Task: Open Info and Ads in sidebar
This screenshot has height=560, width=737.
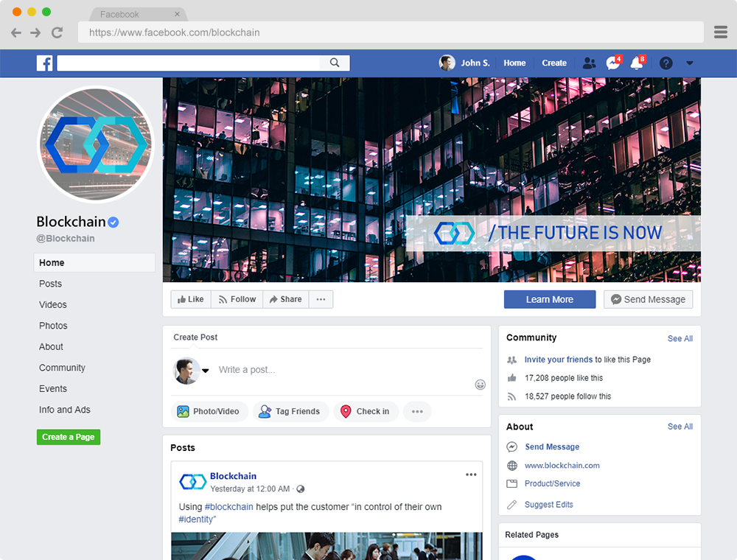Action: coord(64,410)
